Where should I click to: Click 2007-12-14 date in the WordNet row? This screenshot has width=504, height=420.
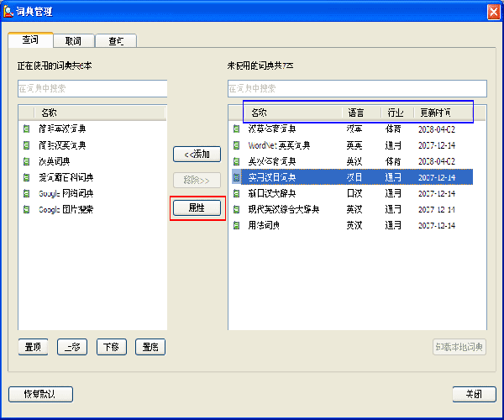437,145
